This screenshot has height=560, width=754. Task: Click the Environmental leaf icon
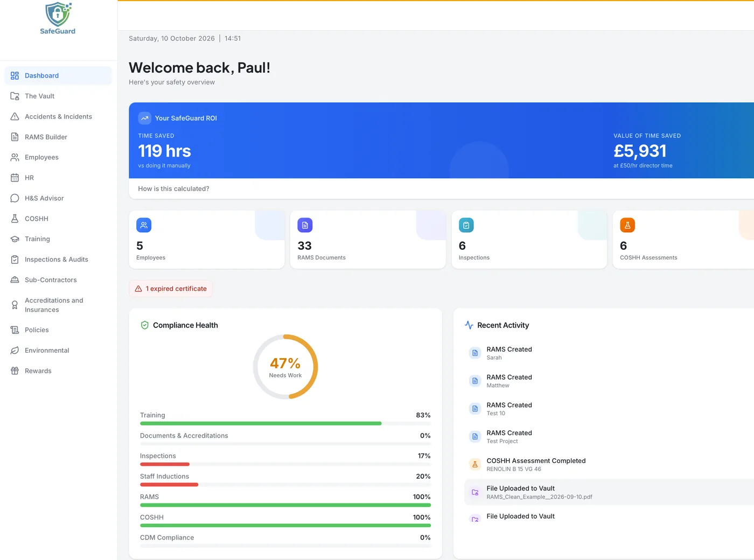(x=15, y=351)
